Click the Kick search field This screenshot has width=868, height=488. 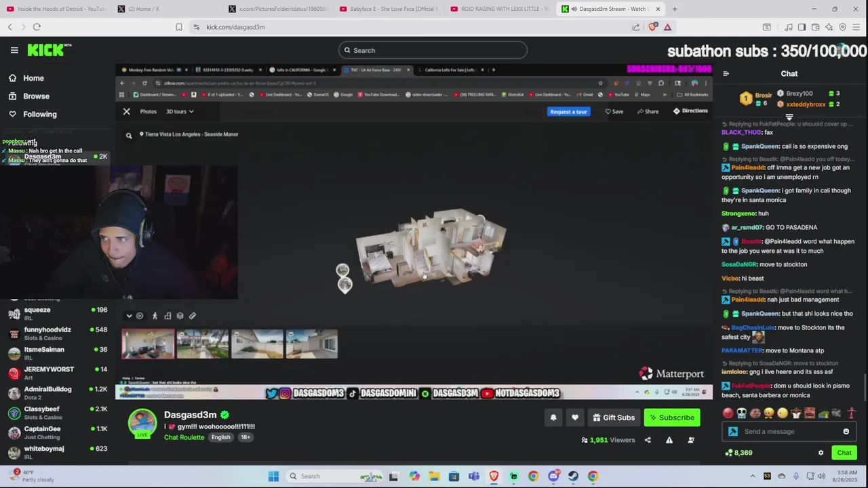point(433,50)
